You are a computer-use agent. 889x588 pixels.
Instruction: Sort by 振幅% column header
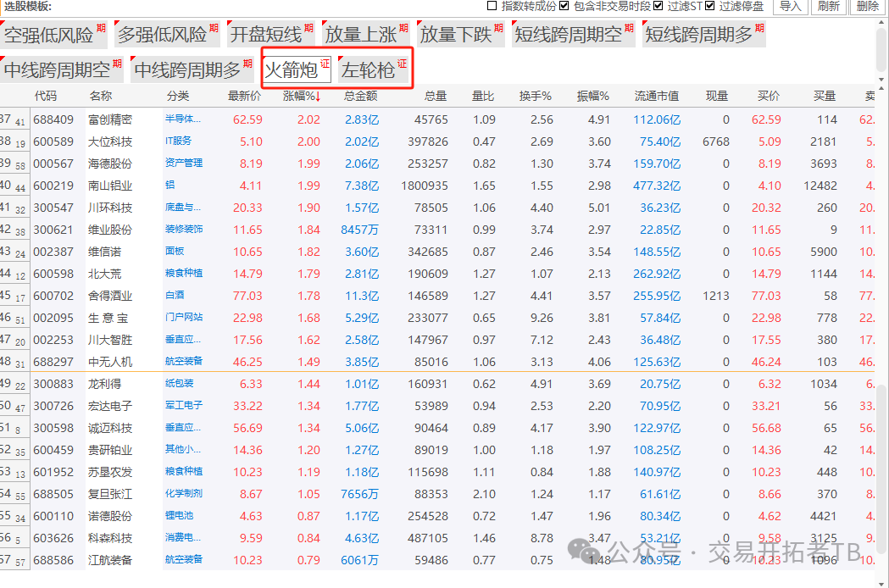(x=592, y=96)
